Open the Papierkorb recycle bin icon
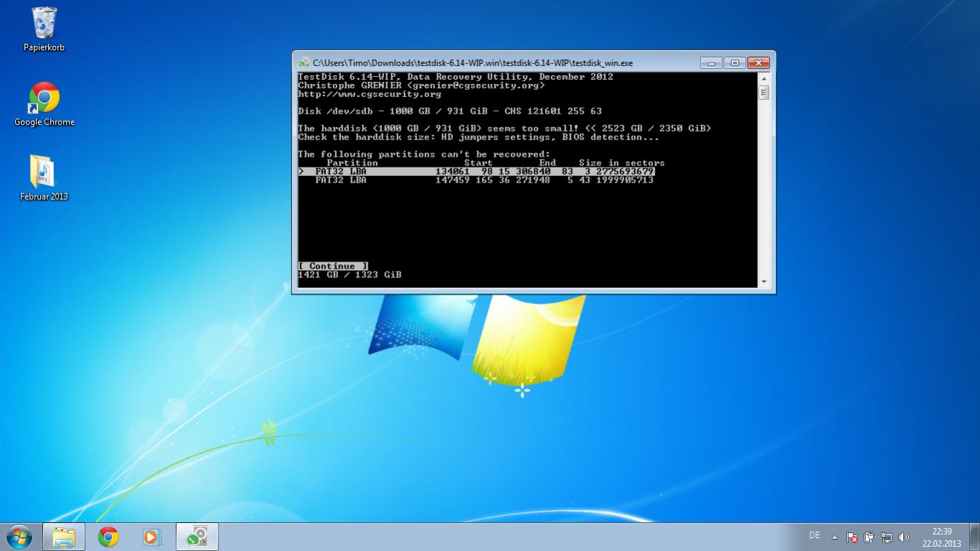The width and height of the screenshot is (980, 551). pyautogui.click(x=44, y=29)
